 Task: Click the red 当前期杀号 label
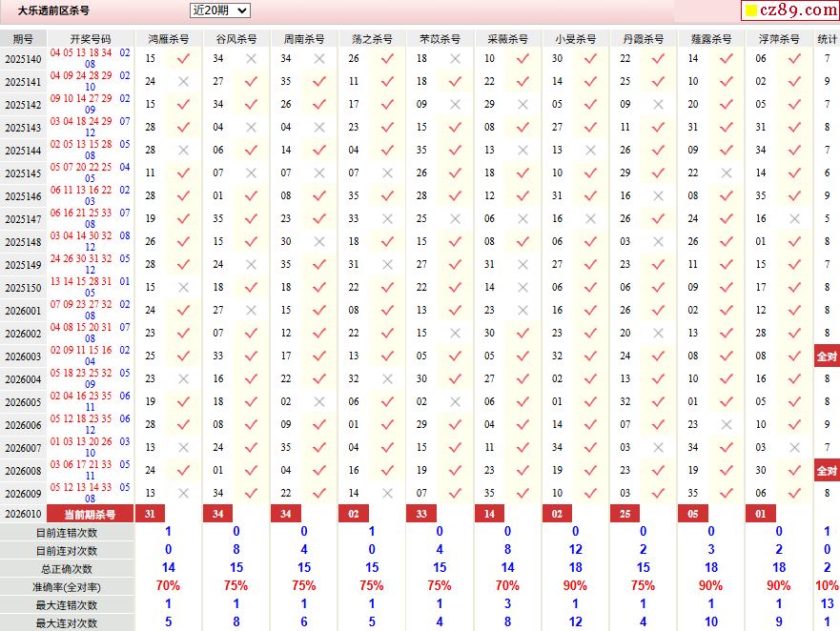click(91, 514)
